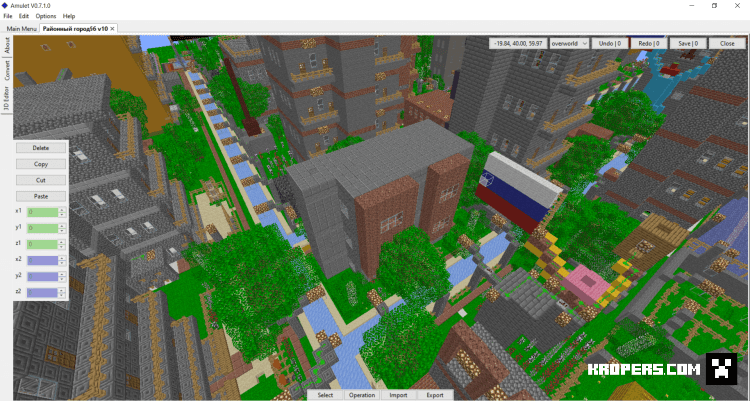The width and height of the screenshot is (750, 401).
Task: Open the Options menu
Action: point(46,16)
